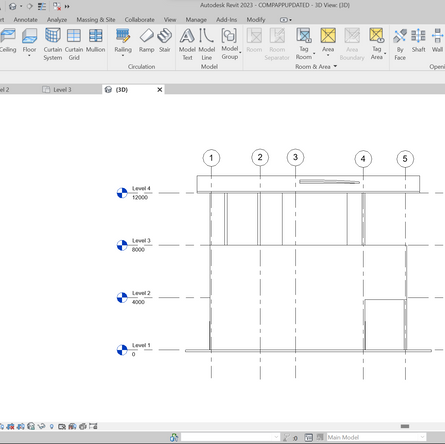This screenshot has width=445, height=444.
Task: Close the {3D} view tab
Action: 160,90
